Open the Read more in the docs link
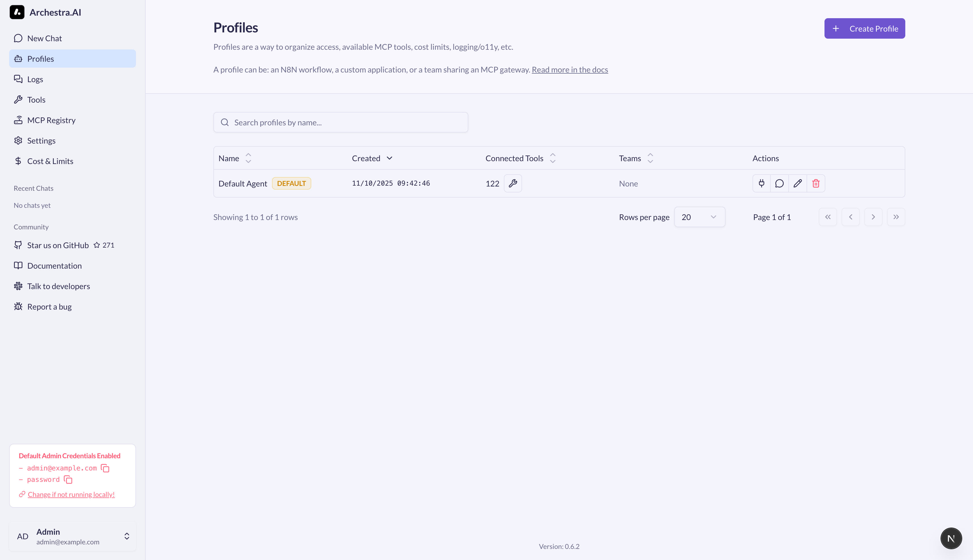973x560 pixels. tap(570, 70)
